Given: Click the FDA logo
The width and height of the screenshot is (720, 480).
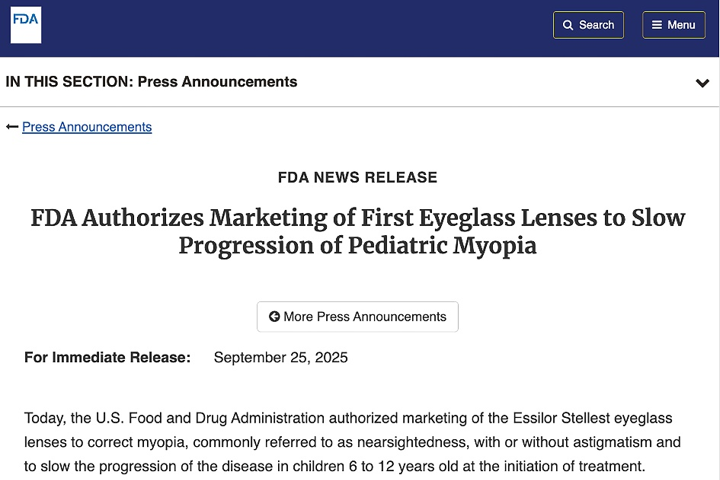Looking at the screenshot, I should (x=26, y=25).
